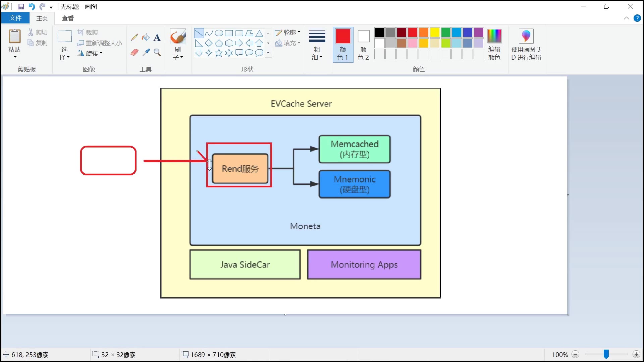Click the Paste clipboard icon
This screenshot has width=644, height=362.
click(14, 36)
